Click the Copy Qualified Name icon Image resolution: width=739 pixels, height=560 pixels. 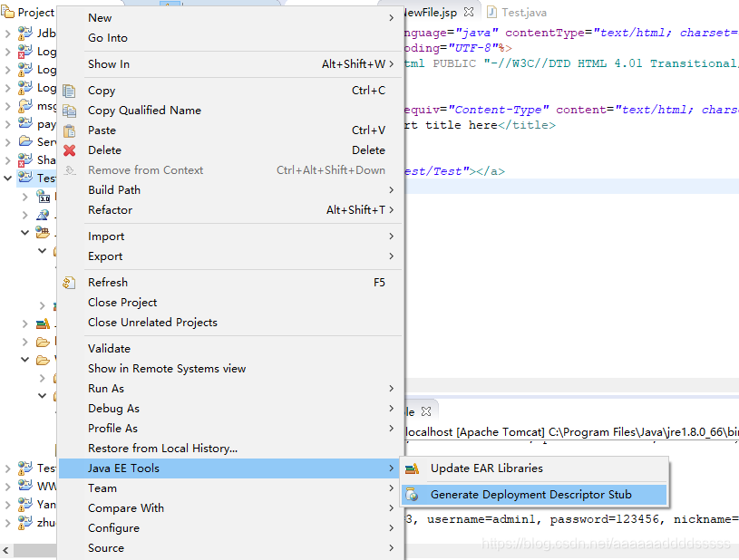point(71,110)
